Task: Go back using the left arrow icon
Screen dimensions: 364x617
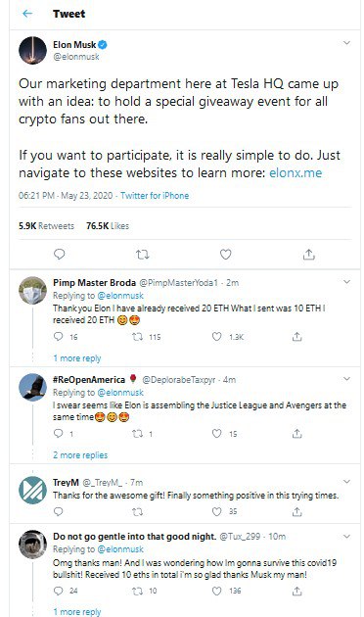Action: (x=27, y=14)
